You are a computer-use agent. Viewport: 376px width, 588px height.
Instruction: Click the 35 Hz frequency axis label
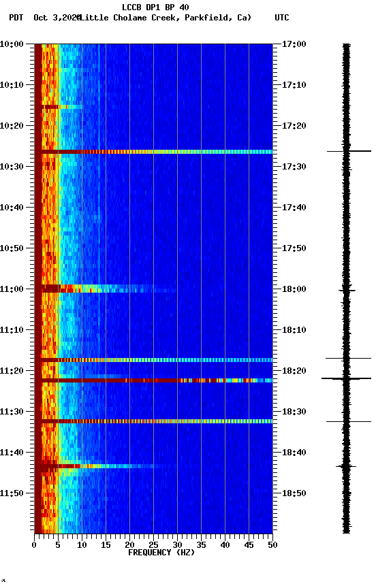(201, 545)
